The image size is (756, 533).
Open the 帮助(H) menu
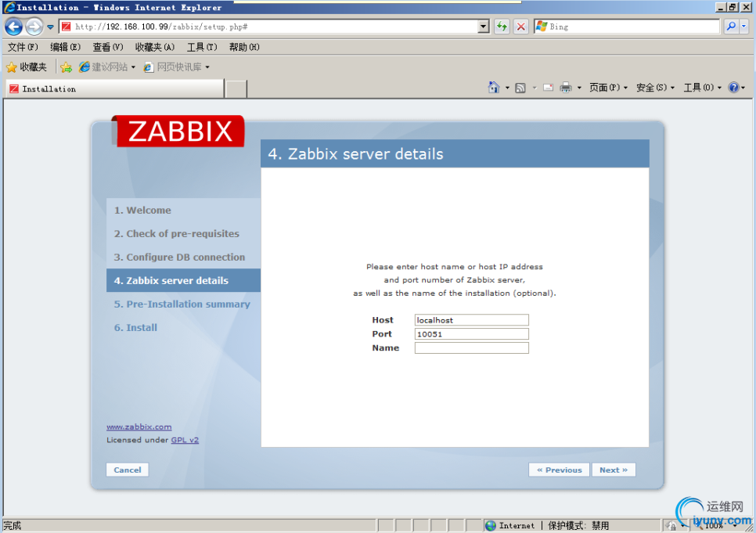(x=244, y=47)
